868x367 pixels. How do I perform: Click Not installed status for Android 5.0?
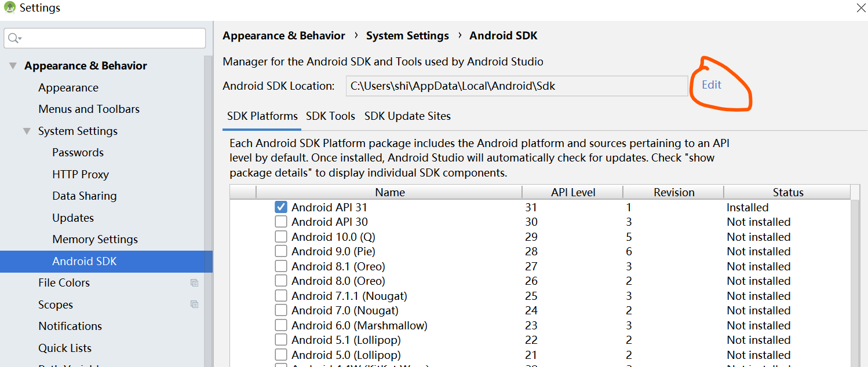tap(758, 355)
